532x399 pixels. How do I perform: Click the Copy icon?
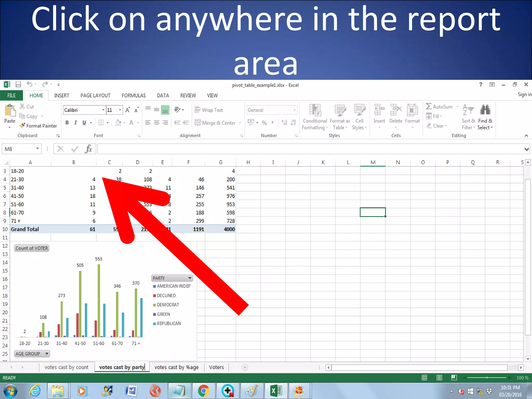[x=22, y=116]
